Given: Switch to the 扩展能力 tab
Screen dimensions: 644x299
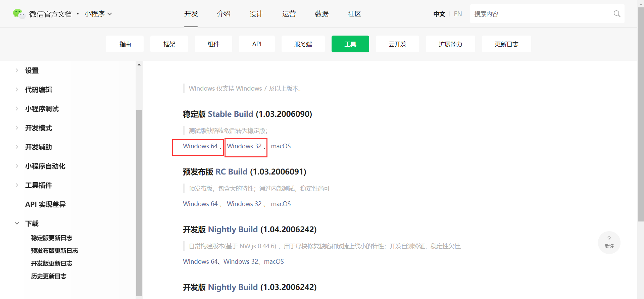Looking at the screenshot, I should tap(450, 44).
